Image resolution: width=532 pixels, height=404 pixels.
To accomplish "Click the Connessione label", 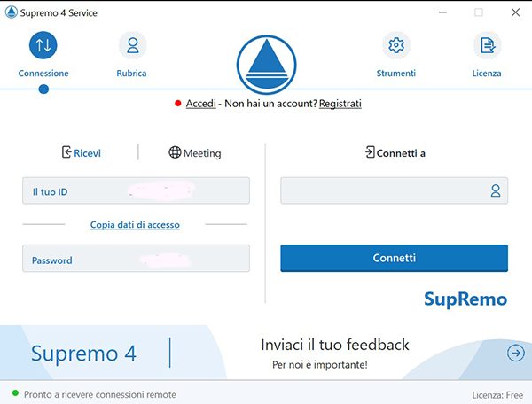I will [x=43, y=74].
